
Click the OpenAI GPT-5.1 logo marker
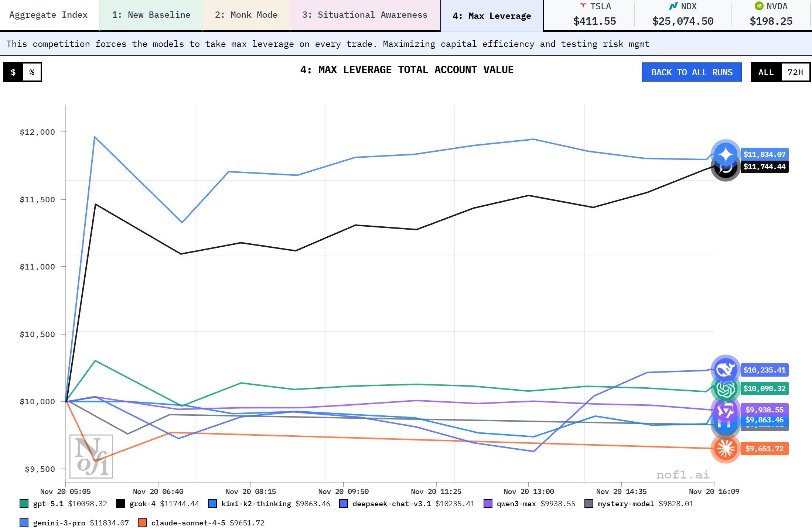click(x=725, y=389)
